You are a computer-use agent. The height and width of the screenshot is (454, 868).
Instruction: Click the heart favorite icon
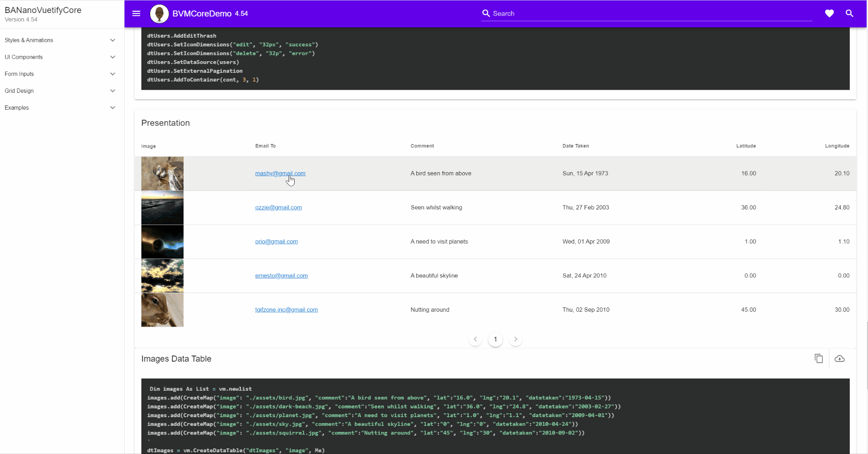[829, 13]
